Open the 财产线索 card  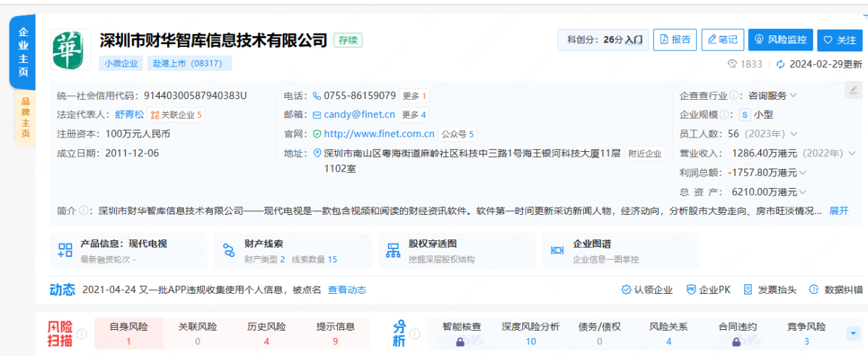pyautogui.click(x=292, y=251)
